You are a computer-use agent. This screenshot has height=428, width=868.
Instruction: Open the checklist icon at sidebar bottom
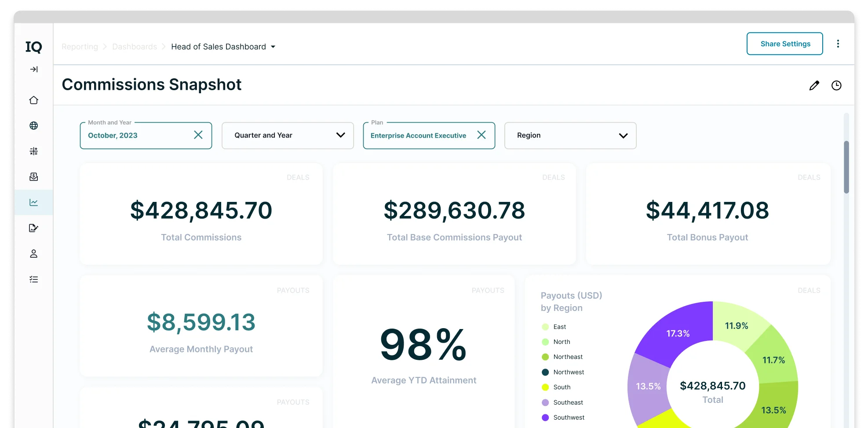click(x=34, y=279)
